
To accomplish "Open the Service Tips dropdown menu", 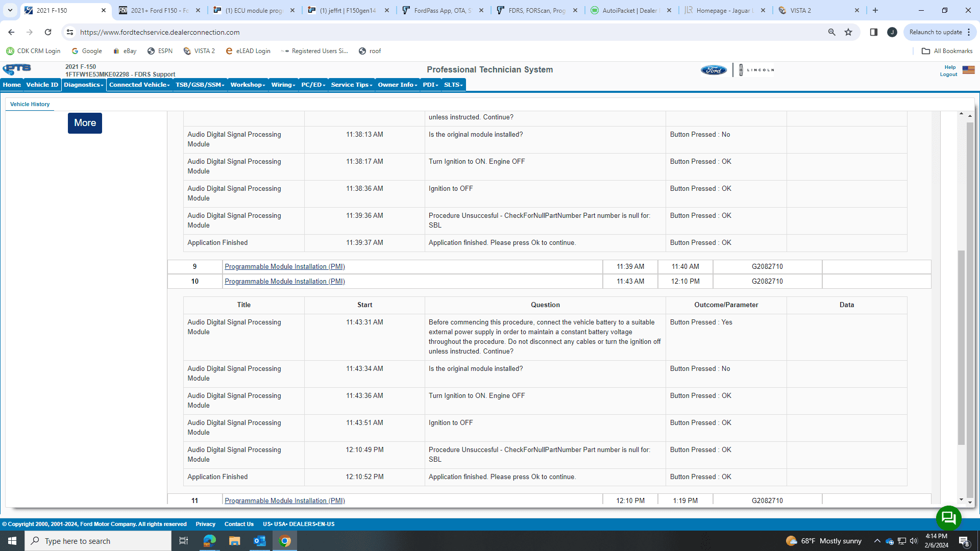I will click(352, 85).
